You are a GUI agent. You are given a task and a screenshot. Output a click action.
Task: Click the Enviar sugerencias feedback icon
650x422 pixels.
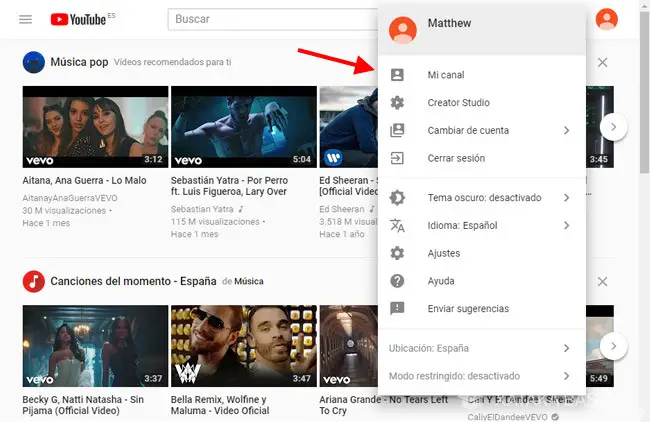(x=397, y=308)
